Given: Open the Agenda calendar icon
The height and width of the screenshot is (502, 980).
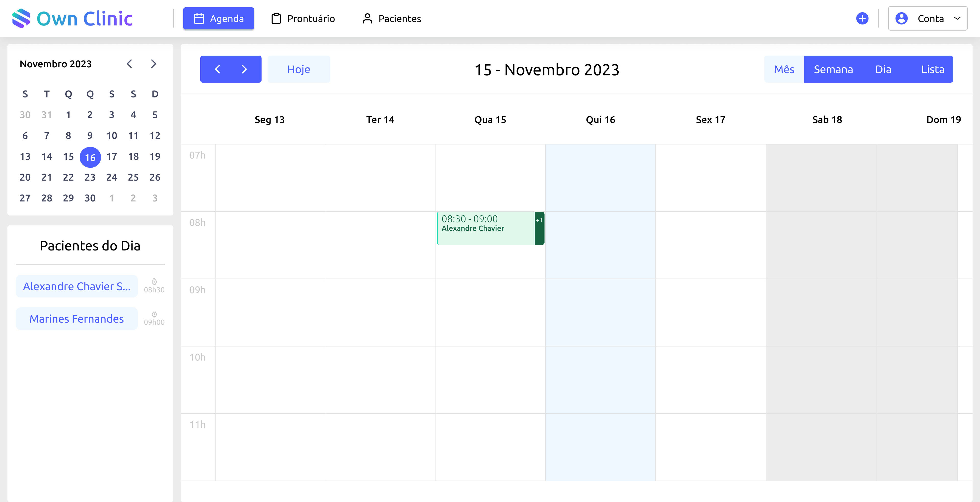Looking at the screenshot, I should pos(199,18).
